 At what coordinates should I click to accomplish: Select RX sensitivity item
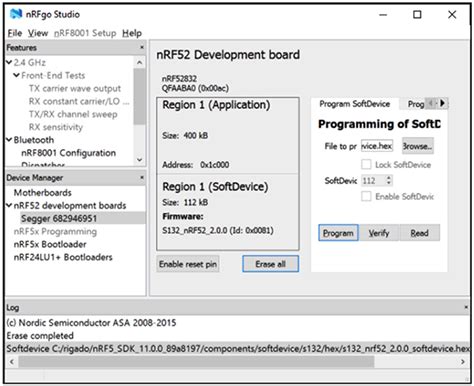coord(56,127)
